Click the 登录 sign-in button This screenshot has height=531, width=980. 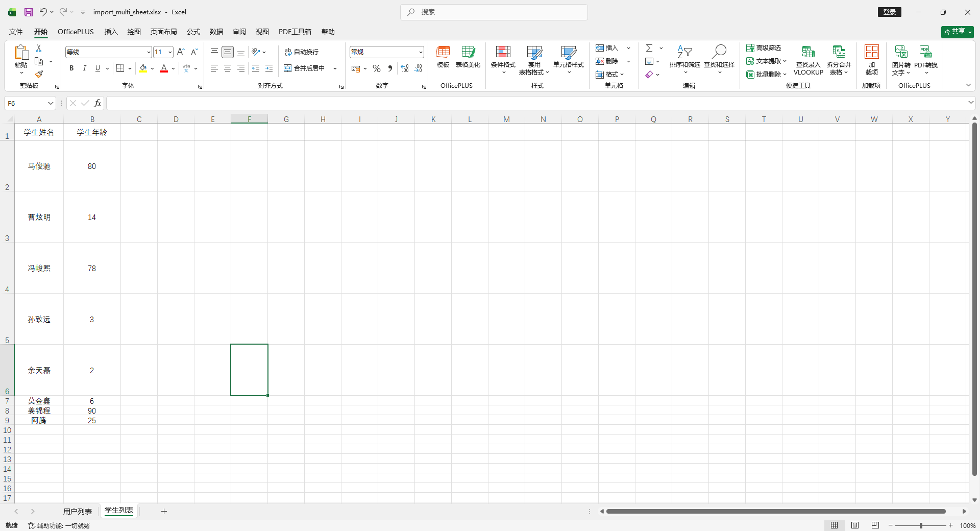[x=889, y=12]
